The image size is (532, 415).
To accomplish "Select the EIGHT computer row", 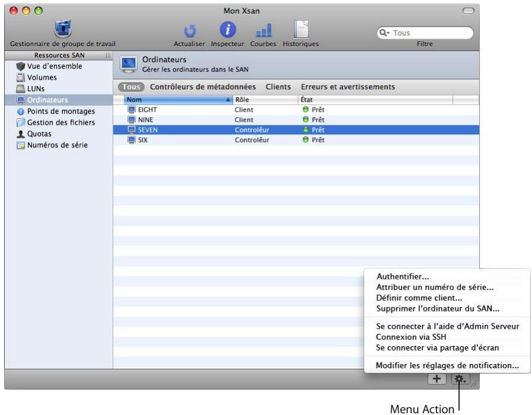I will (x=296, y=110).
